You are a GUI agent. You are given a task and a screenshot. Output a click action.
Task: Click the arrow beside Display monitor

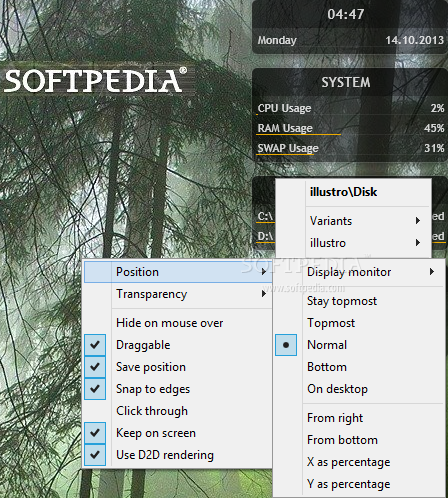432,272
